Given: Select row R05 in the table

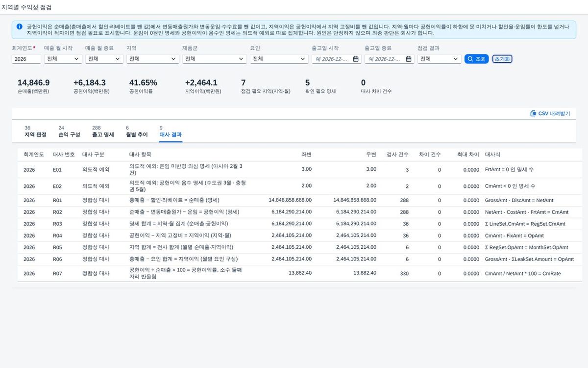Looking at the screenshot, I should pos(300,247).
